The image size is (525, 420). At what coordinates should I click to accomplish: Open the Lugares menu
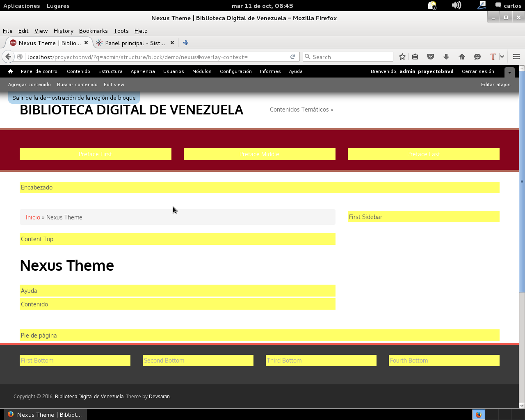point(58,6)
